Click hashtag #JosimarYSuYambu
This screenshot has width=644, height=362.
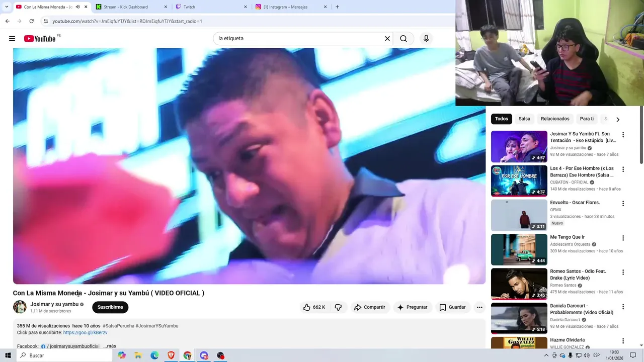pyautogui.click(x=157, y=326)
